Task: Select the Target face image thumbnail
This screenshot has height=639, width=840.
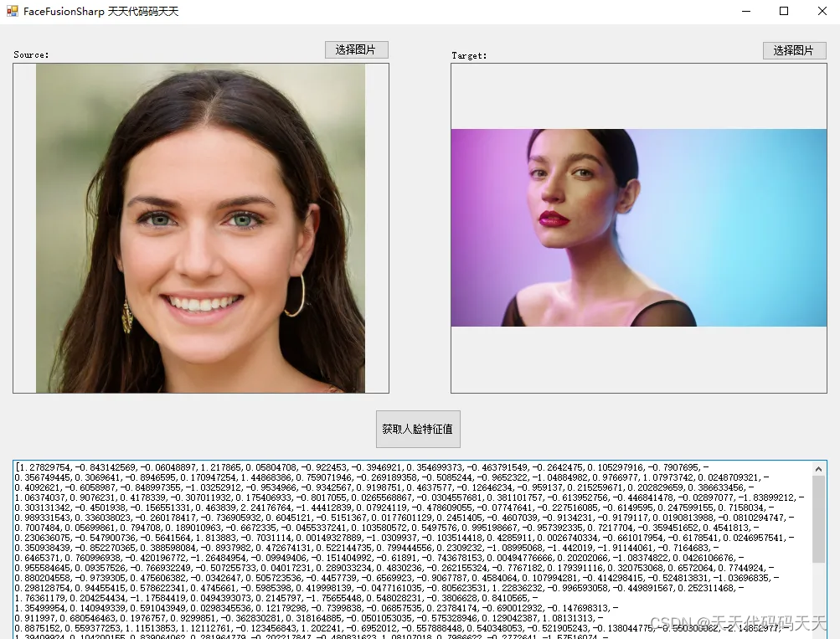Action: [637, 229]
